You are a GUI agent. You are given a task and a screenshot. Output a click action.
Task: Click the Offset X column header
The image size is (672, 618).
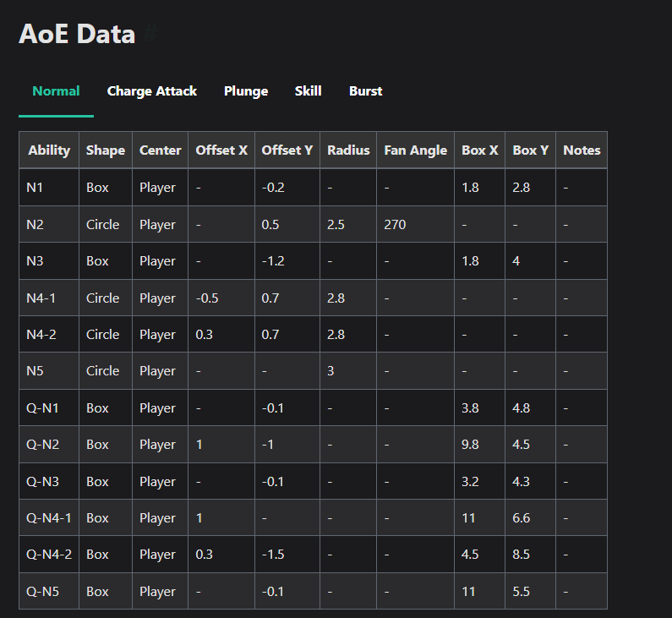point(221,150)
